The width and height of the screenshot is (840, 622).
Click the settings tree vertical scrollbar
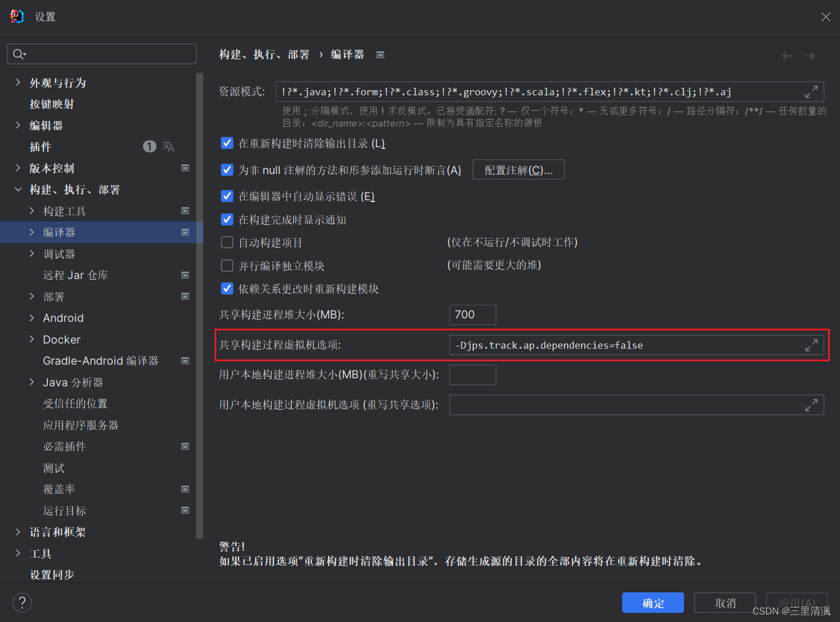point(200,305)
